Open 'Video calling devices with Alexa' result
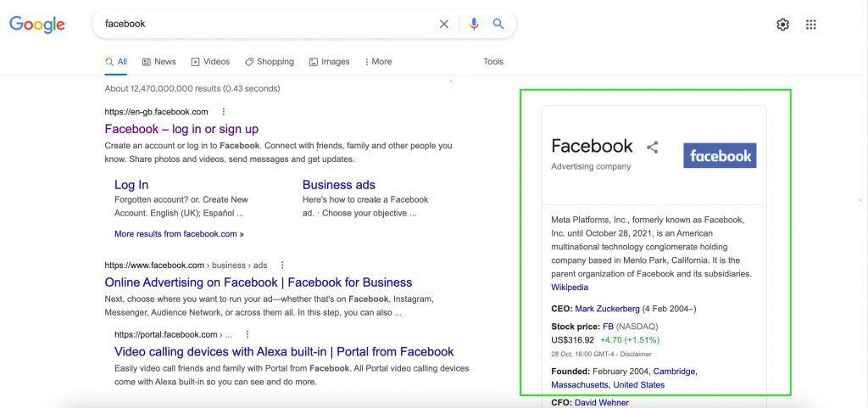868x408 pixels. pyautogui.click(x=284, y=351)
